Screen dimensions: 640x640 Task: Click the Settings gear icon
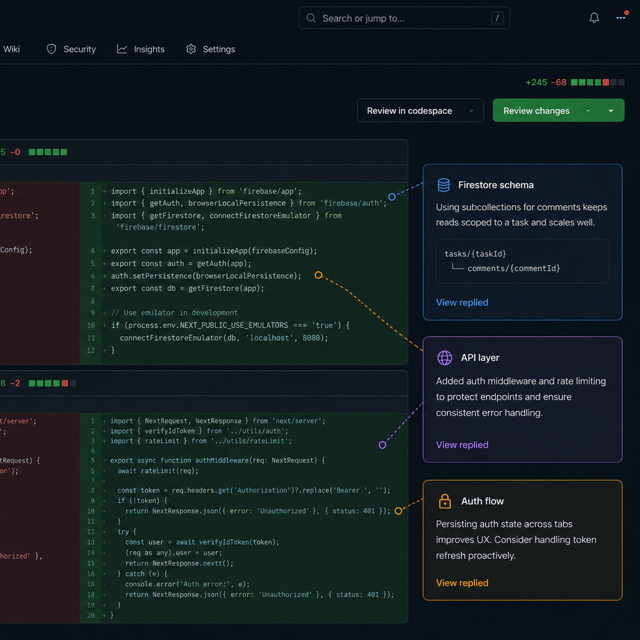[191, 49]
